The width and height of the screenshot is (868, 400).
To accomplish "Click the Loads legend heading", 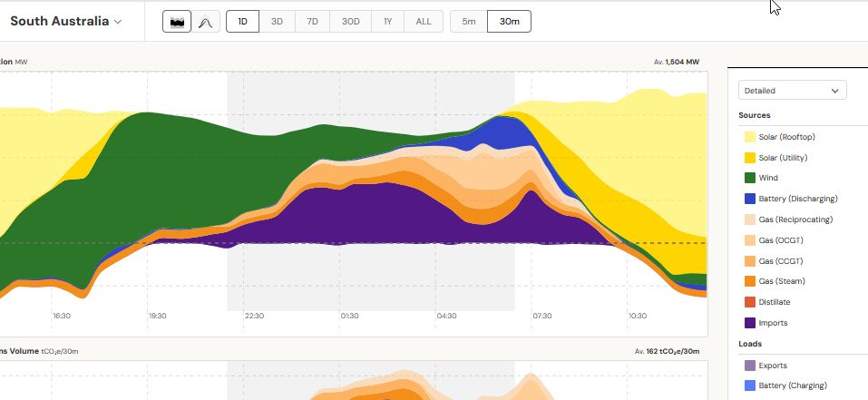I will pos(750,344).
